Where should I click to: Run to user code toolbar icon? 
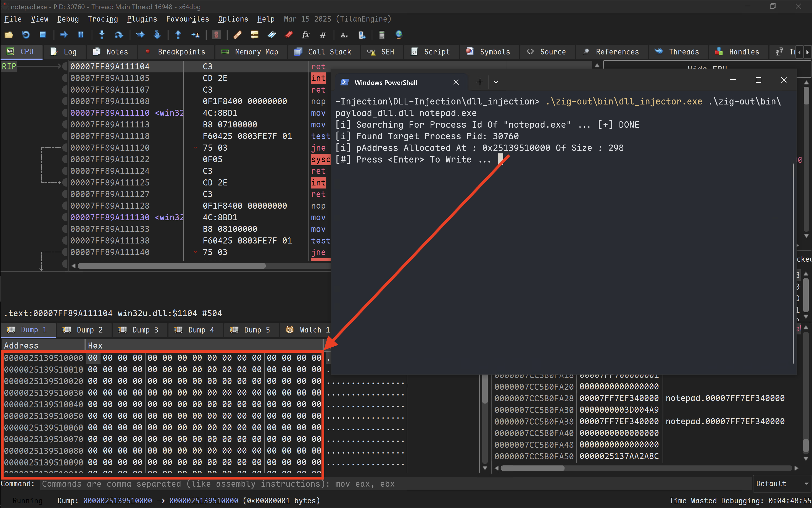tap(195, 35)
